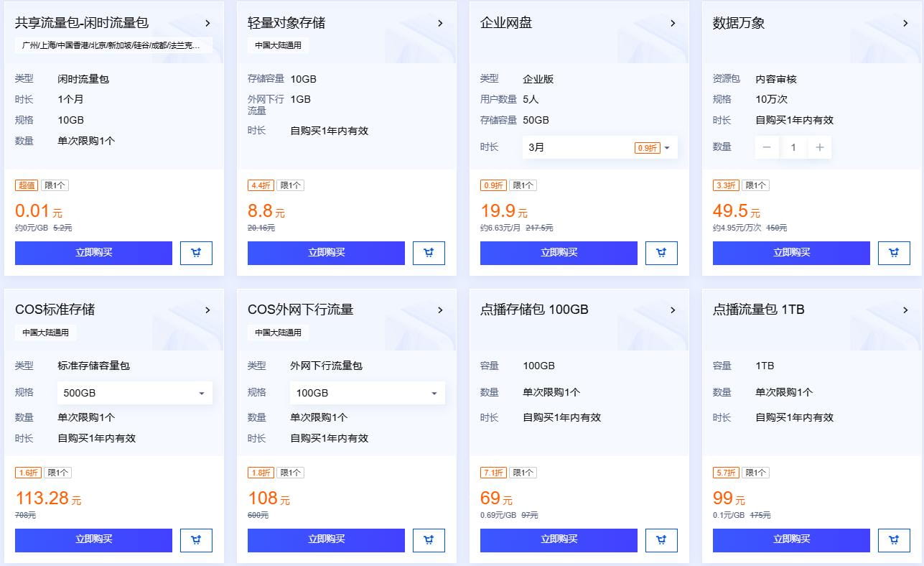Open the 500GB spec dropdown in COS标准存储

pyautogui.click(x=134, y=393)
